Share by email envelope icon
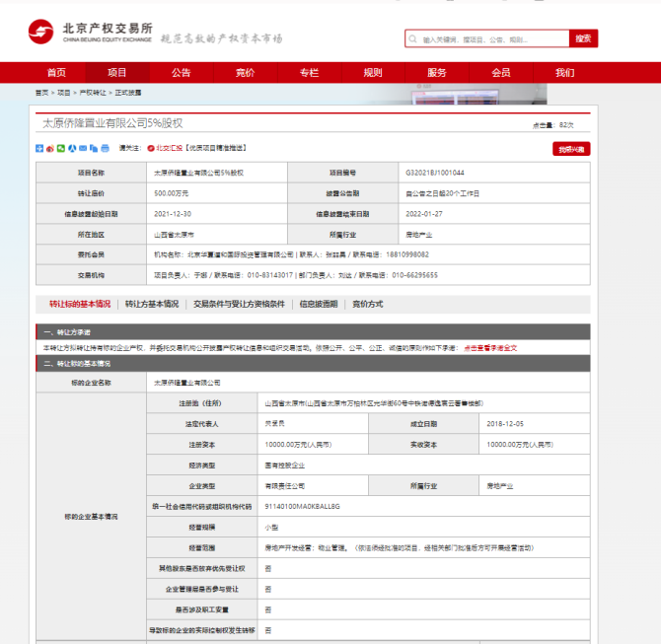 click(x=83, y=148)
